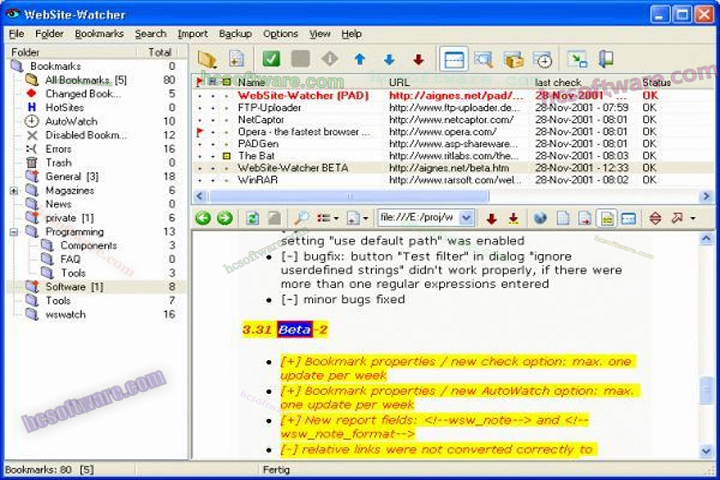Open the Options menu
Screen dimensions: 720x480
click(x=280, y=34)
